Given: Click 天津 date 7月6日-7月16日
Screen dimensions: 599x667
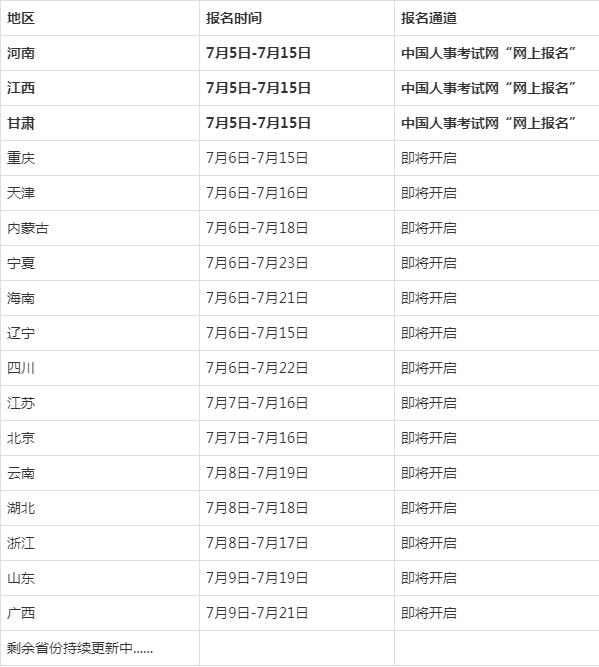Looking at the screenshot, I should [x=257, y=193].
